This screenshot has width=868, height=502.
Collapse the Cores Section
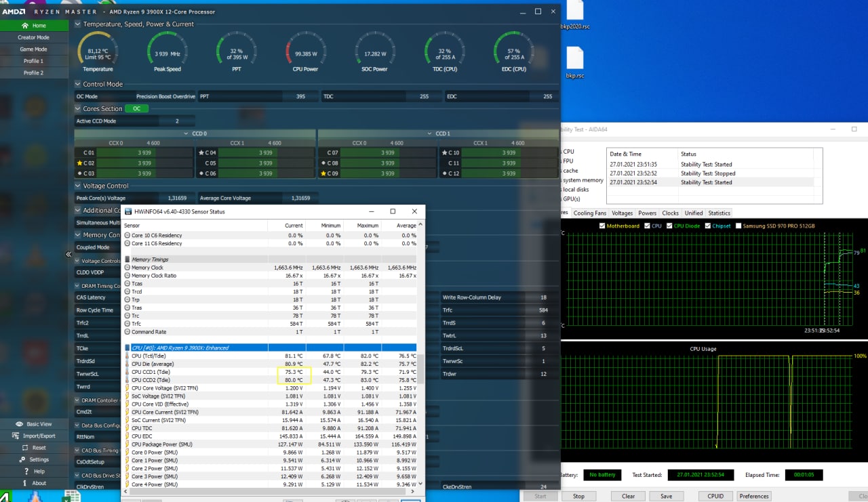[x=78, y=109]
